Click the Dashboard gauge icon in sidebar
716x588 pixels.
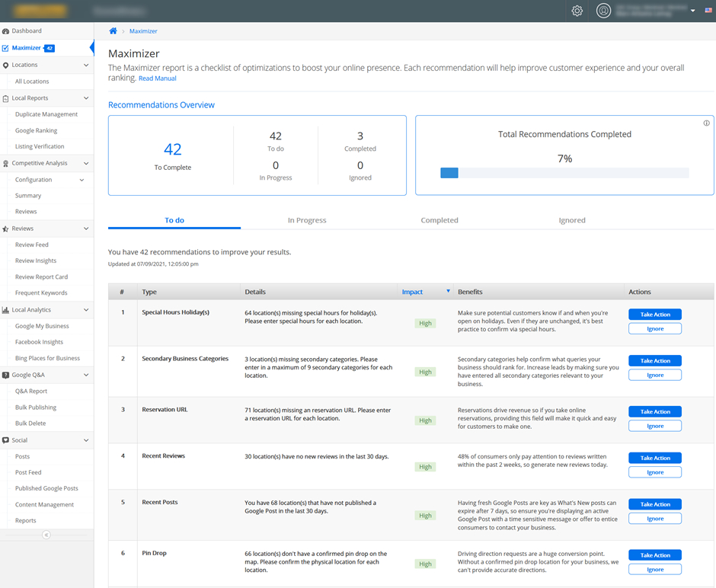tap(5, 31)
